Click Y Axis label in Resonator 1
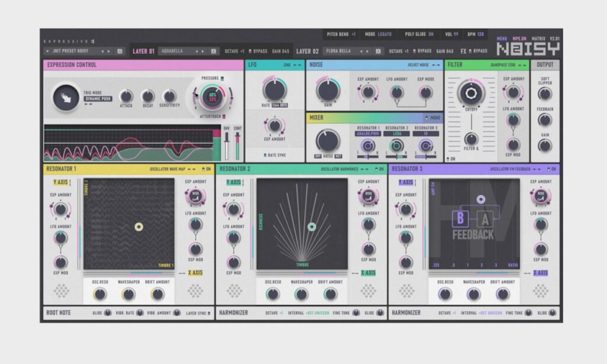 60,183
